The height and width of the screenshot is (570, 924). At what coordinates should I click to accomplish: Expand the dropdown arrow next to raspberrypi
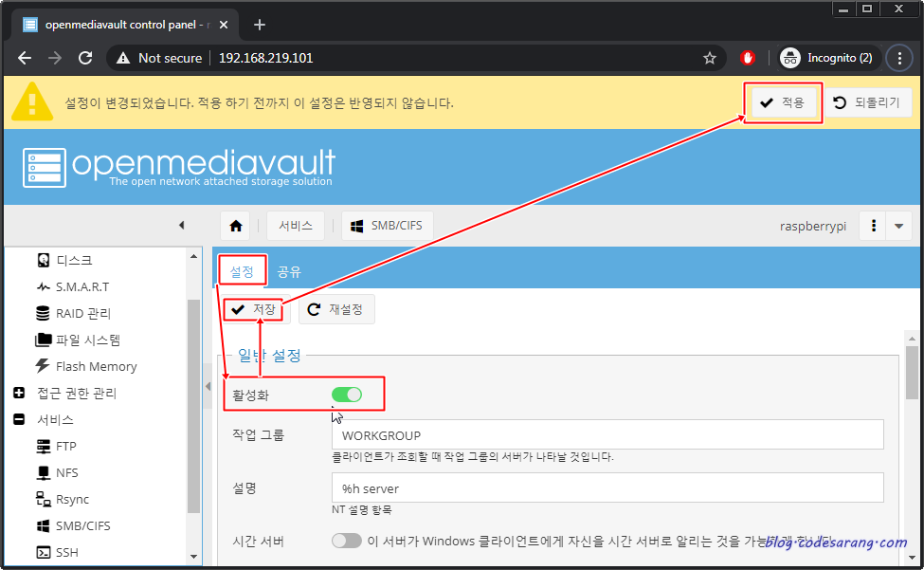pos(898,226)
